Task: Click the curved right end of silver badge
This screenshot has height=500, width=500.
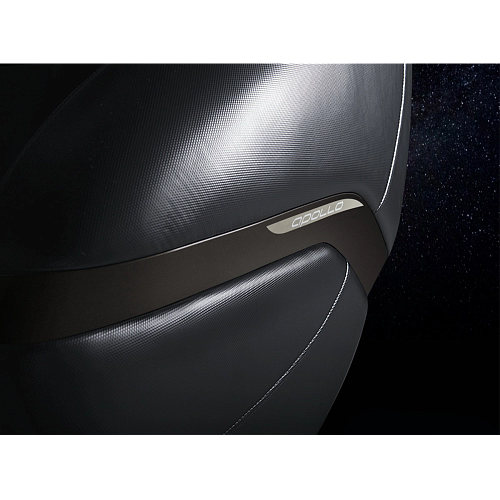Action: click(x=357, y=204)
